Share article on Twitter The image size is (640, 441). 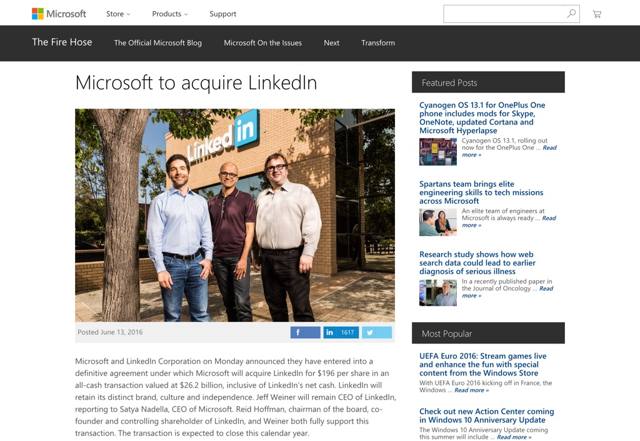376,332
